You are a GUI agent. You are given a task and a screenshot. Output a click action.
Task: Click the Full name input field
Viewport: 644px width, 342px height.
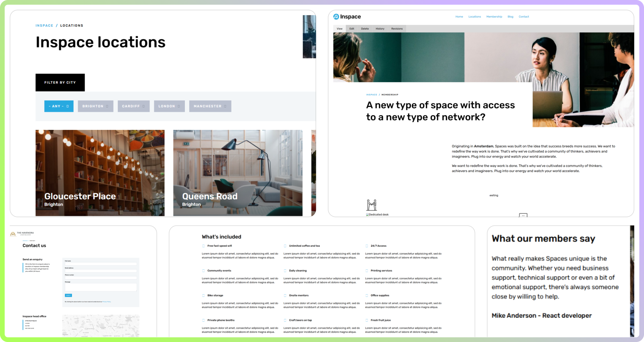pos(101,264)
